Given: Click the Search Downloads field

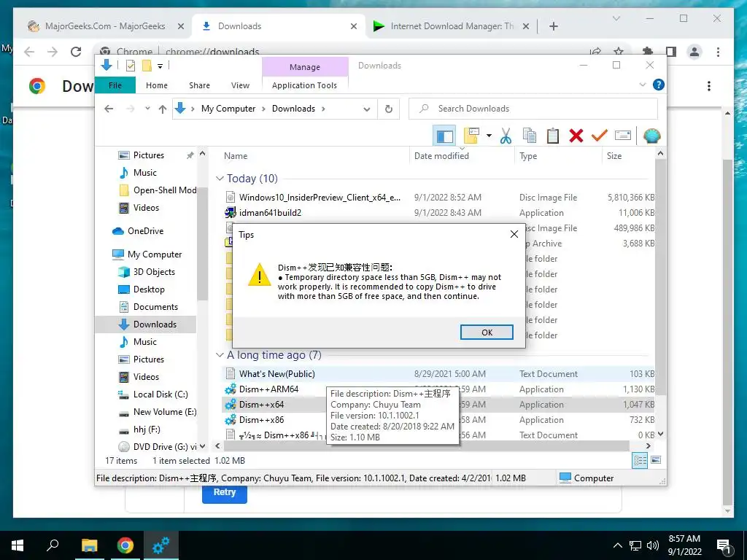Looking at the screenshot, I should click(x=533, y=109).
